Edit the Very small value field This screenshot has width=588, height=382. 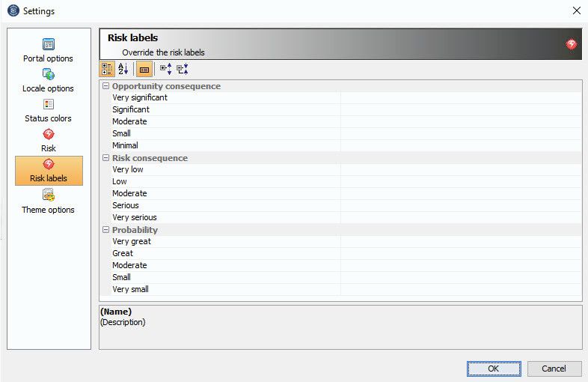[x=462, y=289]
